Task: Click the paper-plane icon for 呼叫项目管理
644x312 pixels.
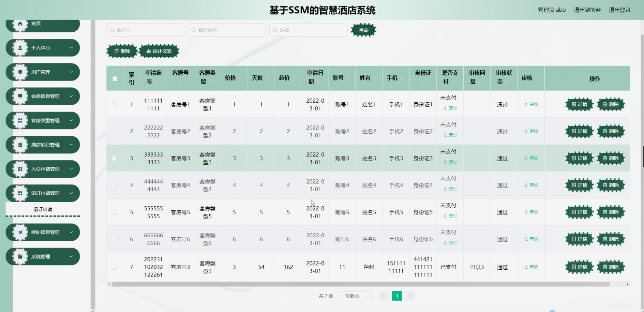Action: pyautogui.click(x=20, y=232)
